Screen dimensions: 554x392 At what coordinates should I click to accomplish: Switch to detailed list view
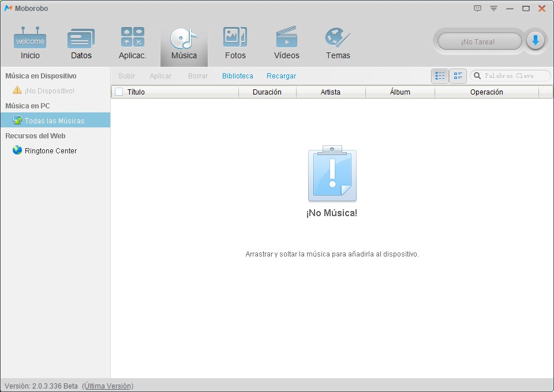[440, 76]
